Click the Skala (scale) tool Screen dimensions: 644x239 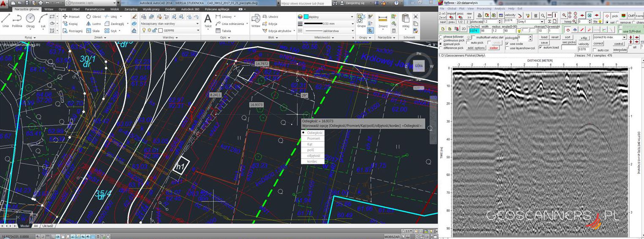[x=93, y=31]
